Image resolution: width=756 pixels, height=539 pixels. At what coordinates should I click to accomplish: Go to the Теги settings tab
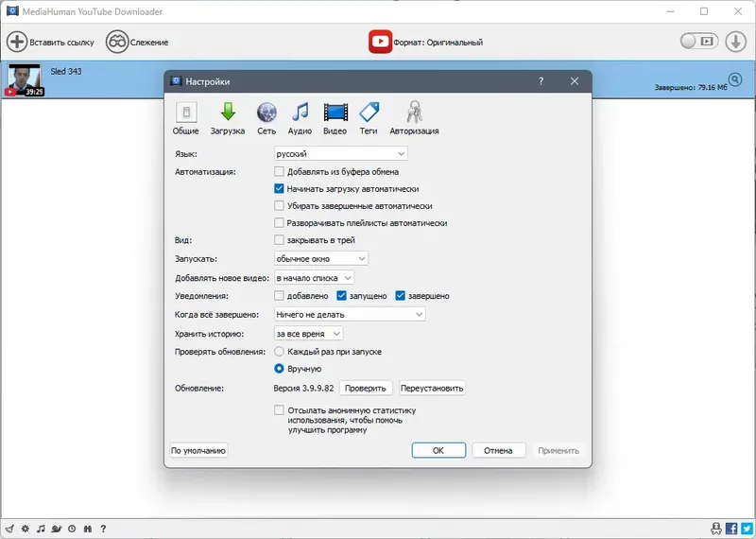point(369,118)
